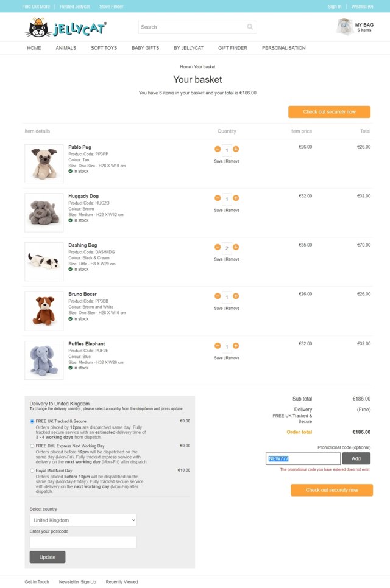Select FREE UK Tracked & Secure delivery
Image resolution: width=390 pixels, height=588 pixels.
(32, 421)
